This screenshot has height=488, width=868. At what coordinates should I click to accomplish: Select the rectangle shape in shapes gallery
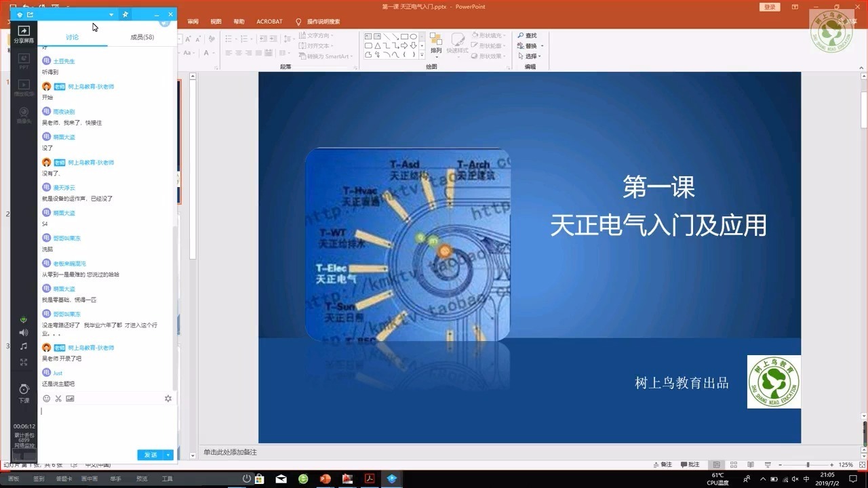point(404,37)
